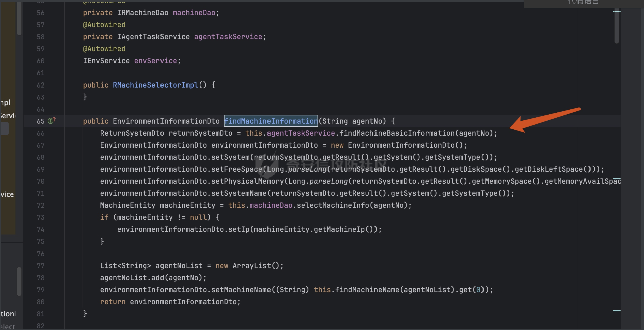Click the agentTaskService field on line 58
The image size is (644, 330).
[x=228, y=37]
